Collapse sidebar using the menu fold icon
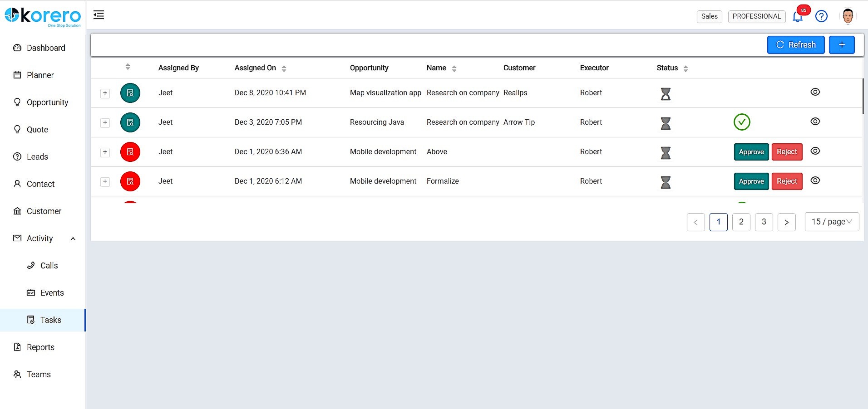868x409 pixels. point(99,15)
